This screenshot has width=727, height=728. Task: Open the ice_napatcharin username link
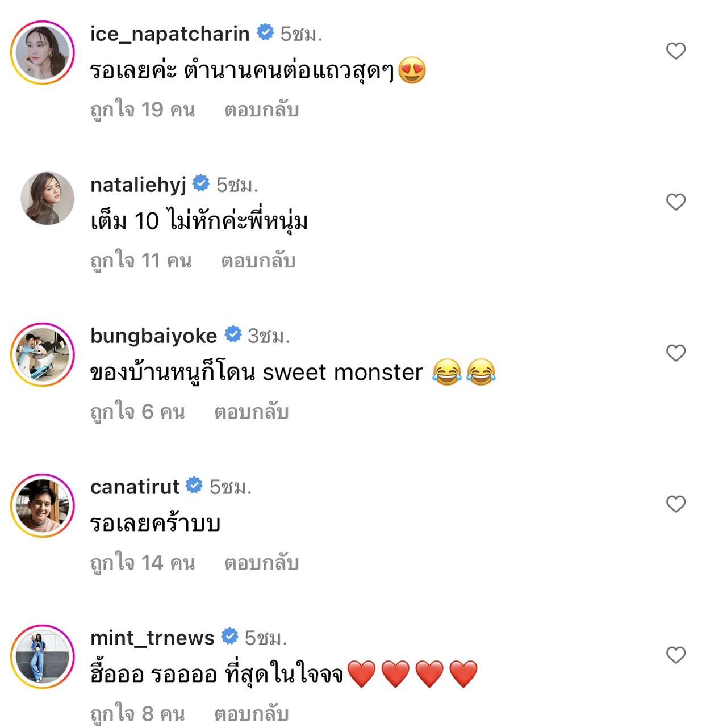[170, 34]
